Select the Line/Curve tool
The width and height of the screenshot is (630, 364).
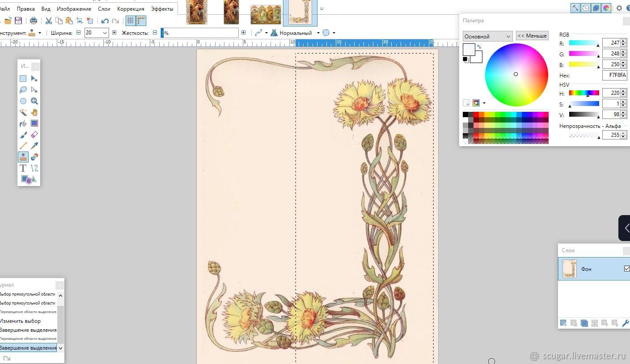[34, 168]
